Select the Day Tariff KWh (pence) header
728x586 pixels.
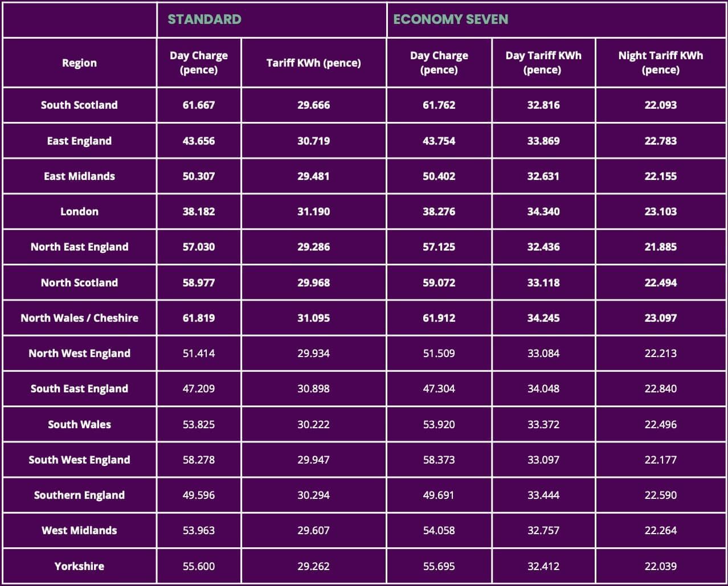click(543, 63)
